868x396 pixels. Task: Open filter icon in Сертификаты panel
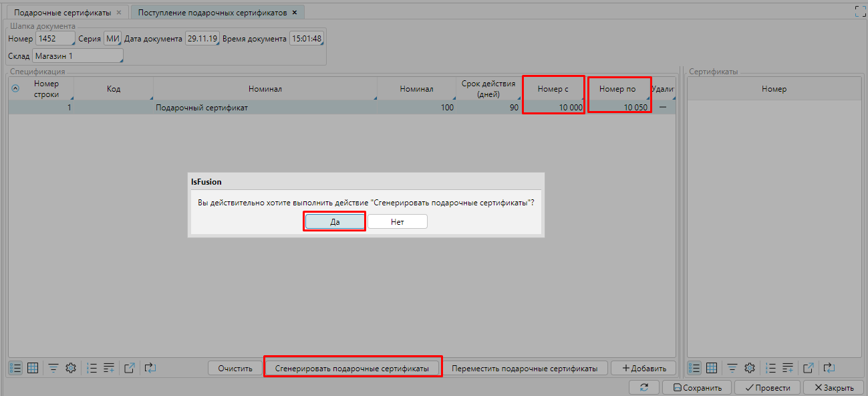(x=732, y=368)
